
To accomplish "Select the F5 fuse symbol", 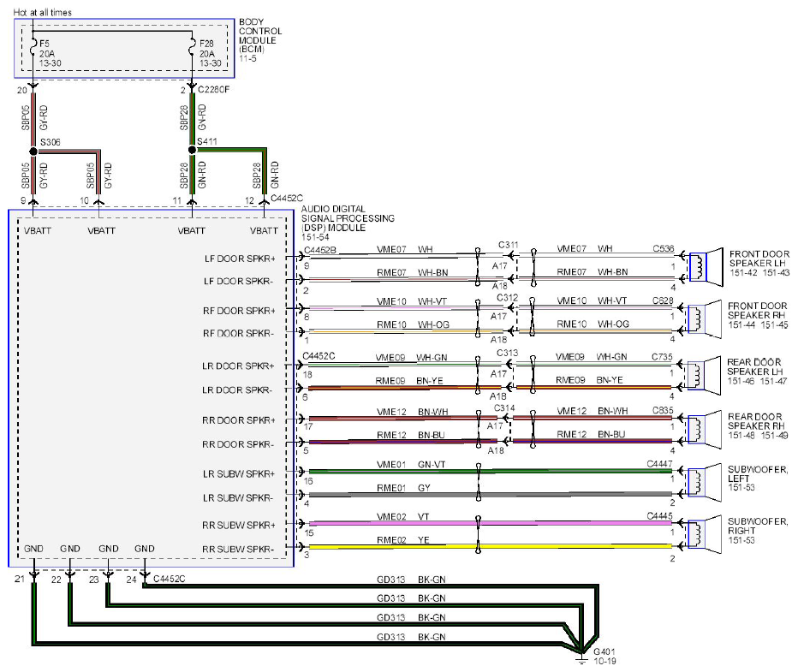I will [33, 48].
